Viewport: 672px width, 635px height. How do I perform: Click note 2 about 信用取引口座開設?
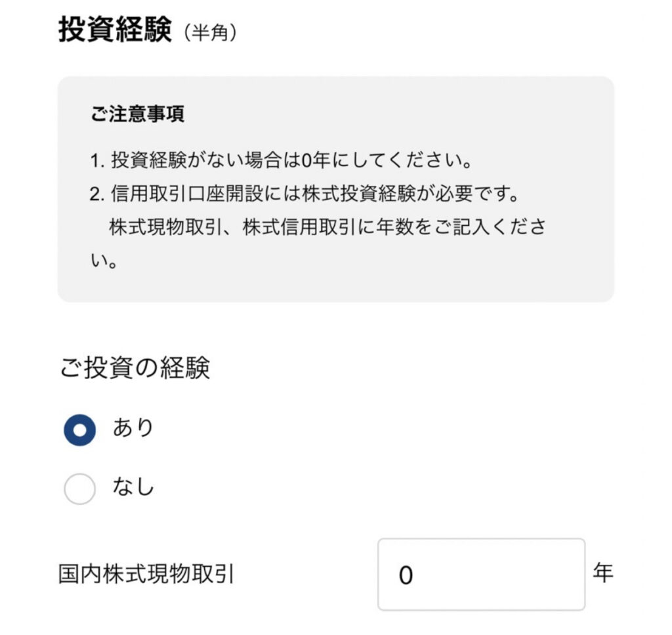pos(301,196)
